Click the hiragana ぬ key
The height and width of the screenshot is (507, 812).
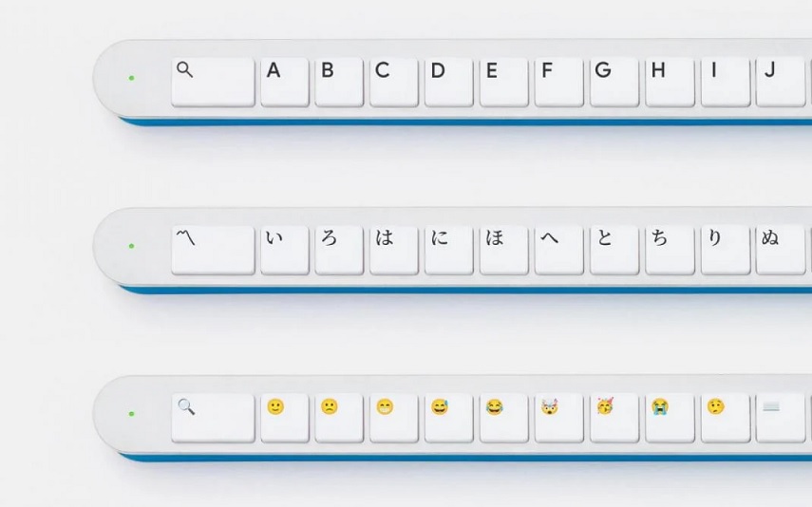coord(781,250)
